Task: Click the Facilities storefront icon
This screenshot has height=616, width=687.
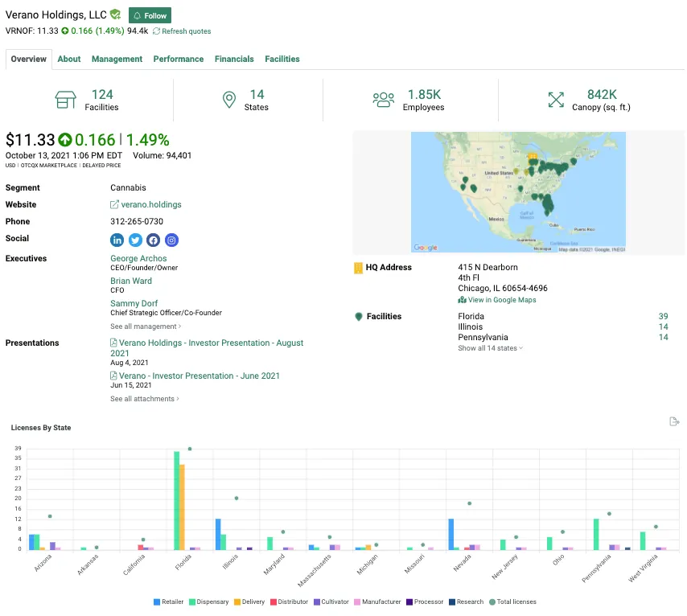Action: coord(65,100)
